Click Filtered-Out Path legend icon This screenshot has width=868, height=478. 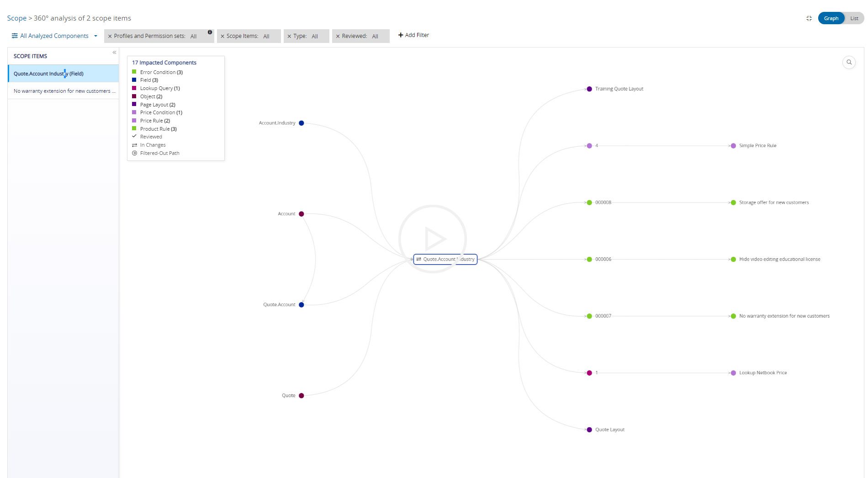[134, 153]
